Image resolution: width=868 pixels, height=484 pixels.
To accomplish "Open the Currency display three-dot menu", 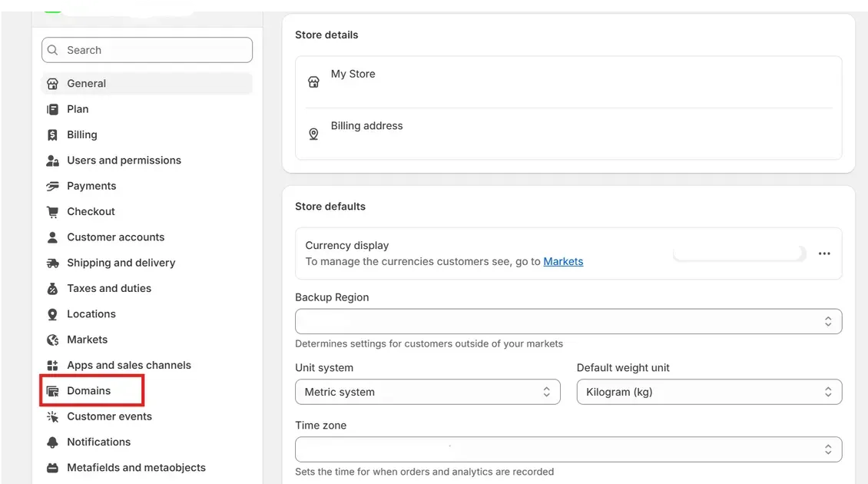I will (824, 254).
